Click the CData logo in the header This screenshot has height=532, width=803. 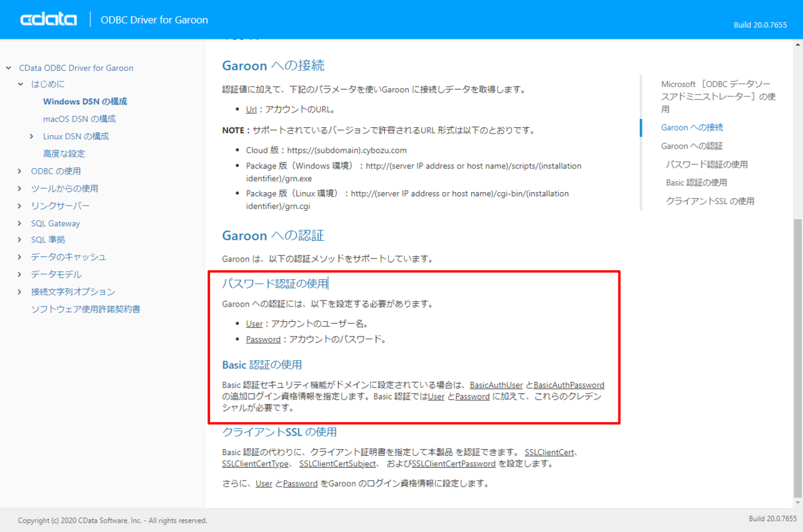coord(49,19)
